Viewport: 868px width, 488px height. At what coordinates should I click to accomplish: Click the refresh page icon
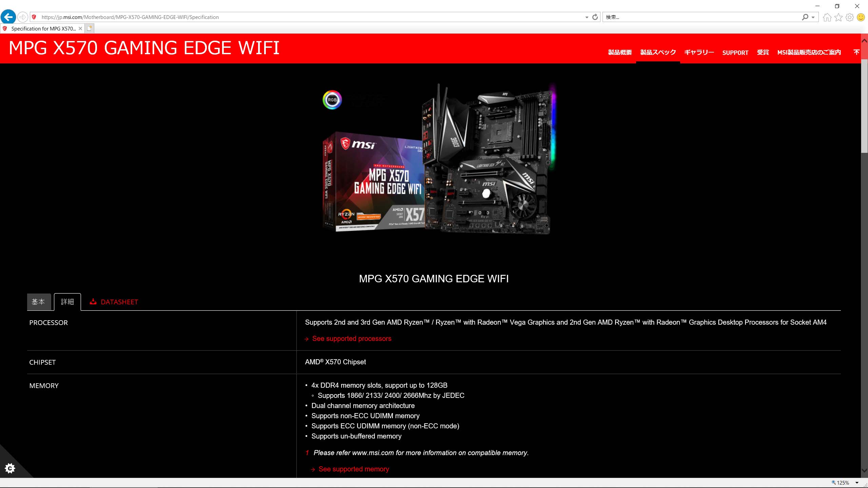tap(595, 17)
